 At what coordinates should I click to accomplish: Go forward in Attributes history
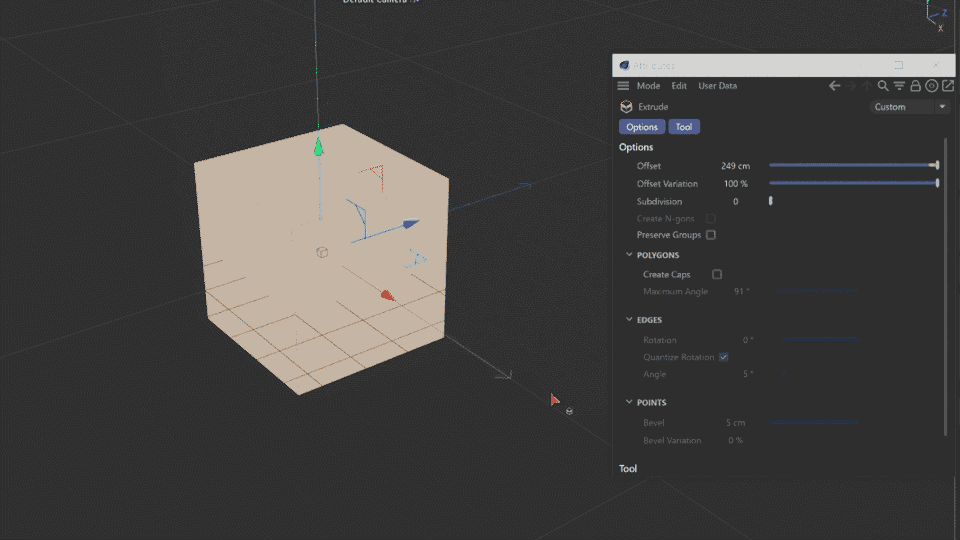851,86
